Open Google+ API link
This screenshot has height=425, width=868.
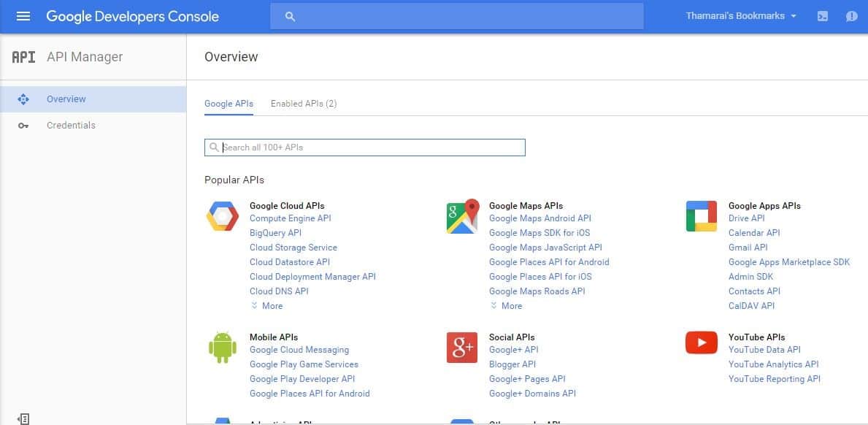pyautogui.click(x=514, y=350)
